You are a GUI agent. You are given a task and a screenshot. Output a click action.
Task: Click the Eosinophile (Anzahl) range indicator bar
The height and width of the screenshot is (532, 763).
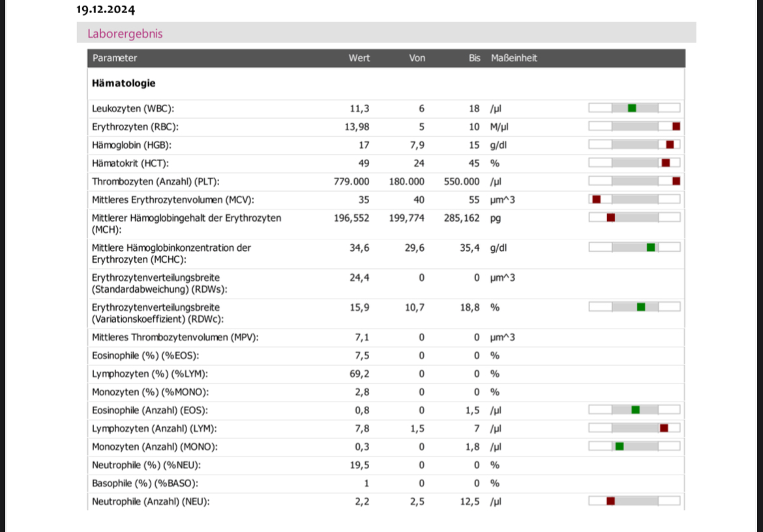tap(635, 410)
